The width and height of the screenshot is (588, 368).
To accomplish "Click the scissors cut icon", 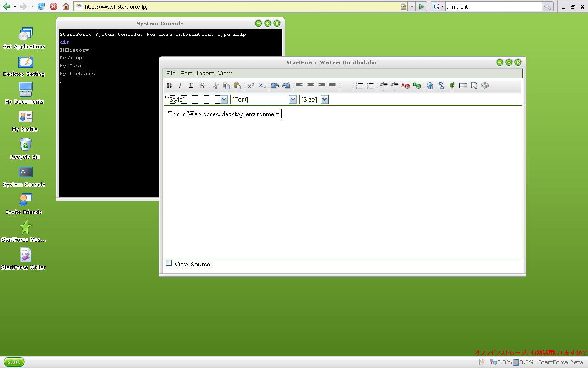I will click(215, 86).
